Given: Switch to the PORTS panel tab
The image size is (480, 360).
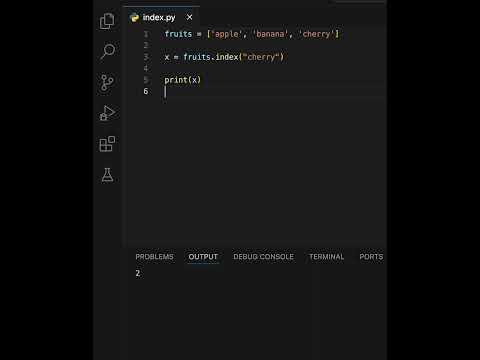Looking at the screenshot, I should point(371,257).
